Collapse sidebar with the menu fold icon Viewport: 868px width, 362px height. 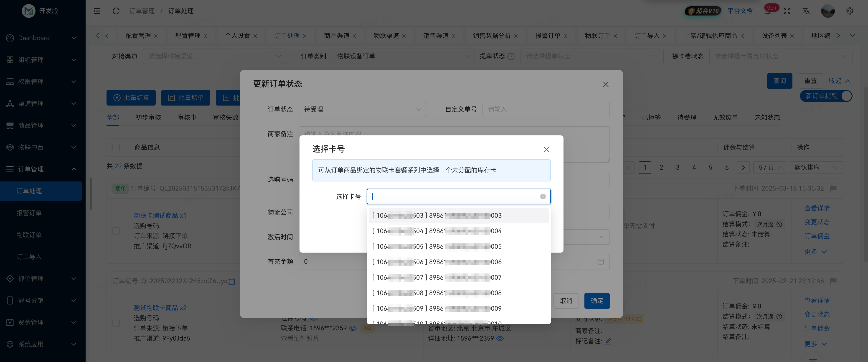pos(97,11)
